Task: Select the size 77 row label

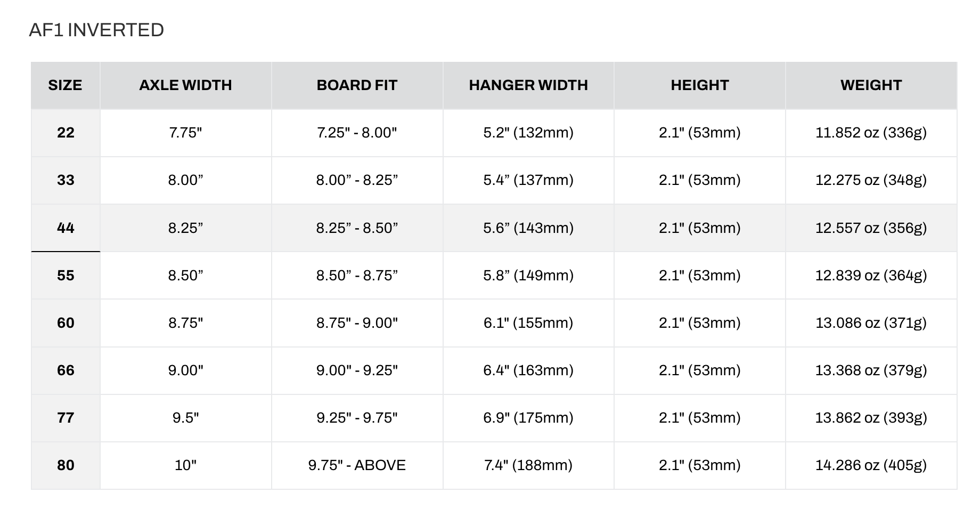Action: [66, 418]
